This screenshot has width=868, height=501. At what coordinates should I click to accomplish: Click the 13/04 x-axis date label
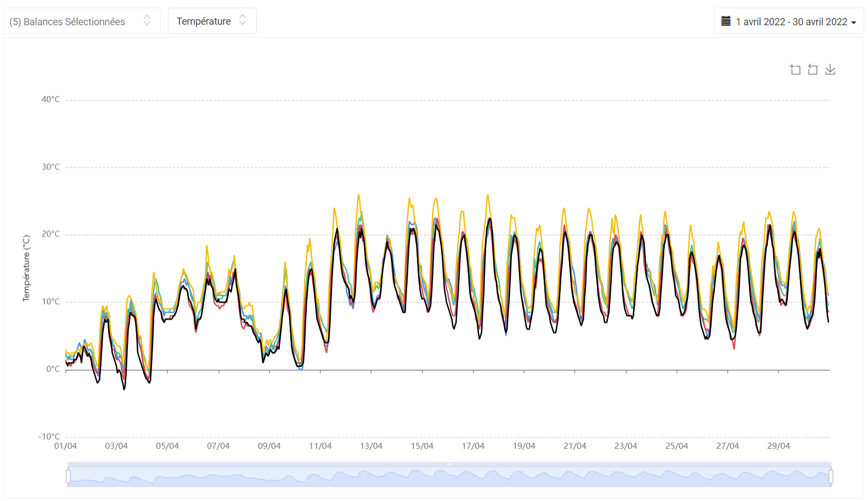click(371, 446)
